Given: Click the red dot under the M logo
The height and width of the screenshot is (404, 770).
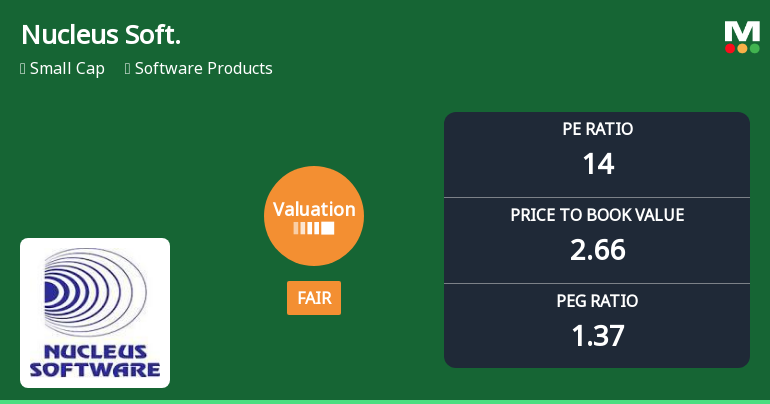Looking at the screenshot, I should click(x=730, y=48).
